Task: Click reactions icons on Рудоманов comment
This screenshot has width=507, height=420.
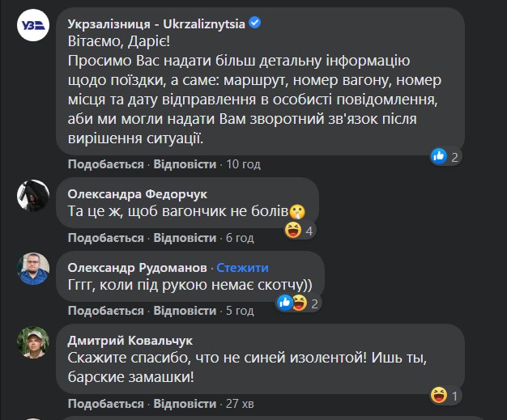Action: click(x=292, y=303)
